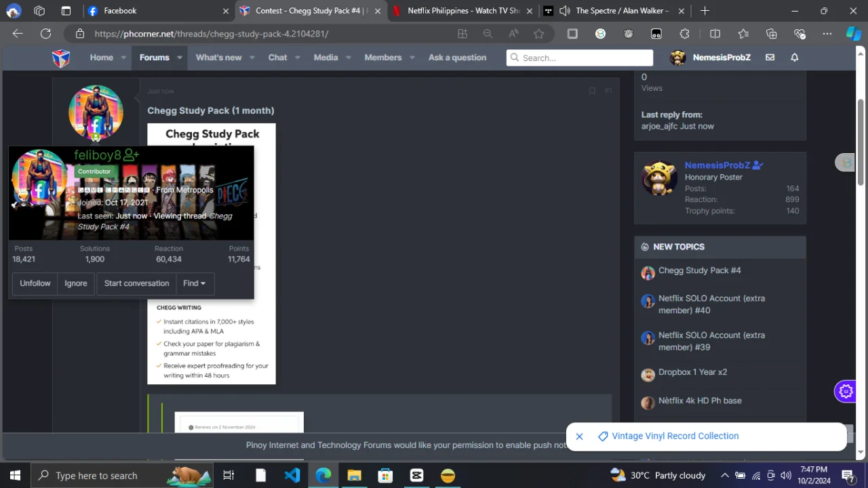Open the Workspaces icon
Screen dimensions: 868x488
pyautogui.click(x=39, y=11)
